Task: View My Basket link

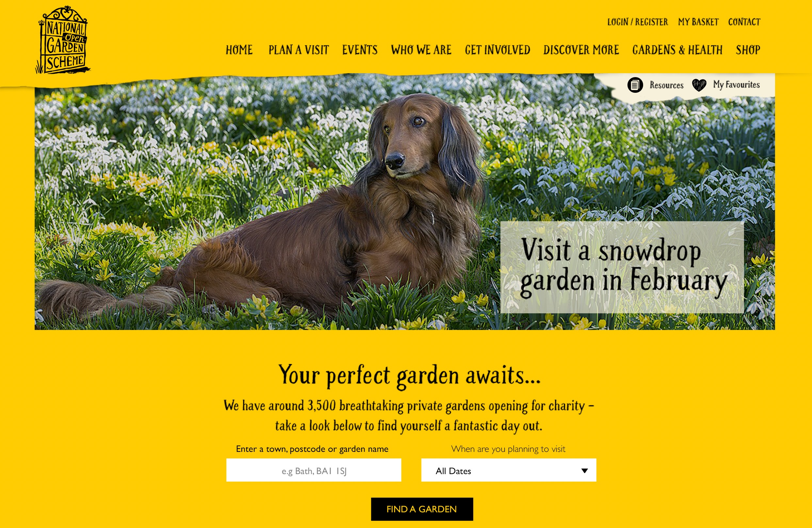Action: coord(698,22)
